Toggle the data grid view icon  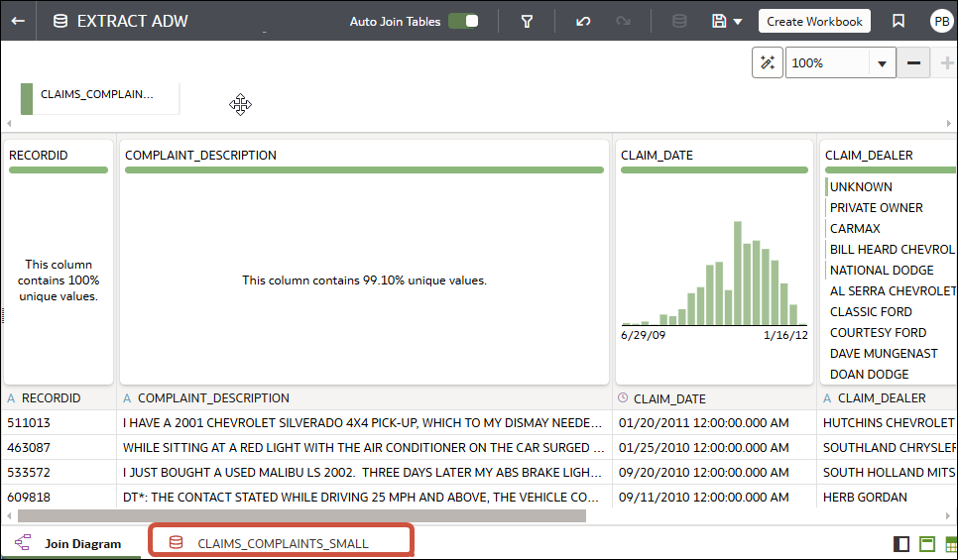point(951,543)
